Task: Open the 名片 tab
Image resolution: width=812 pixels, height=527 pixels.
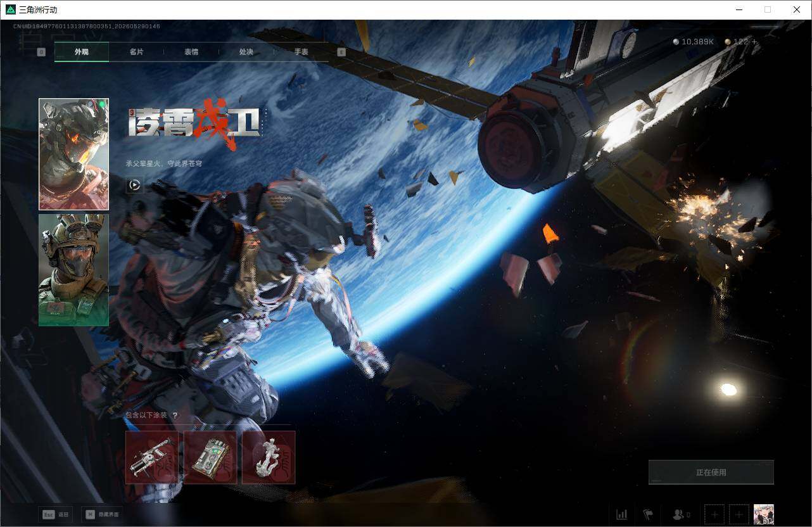Action: click(x=136, y=52)
